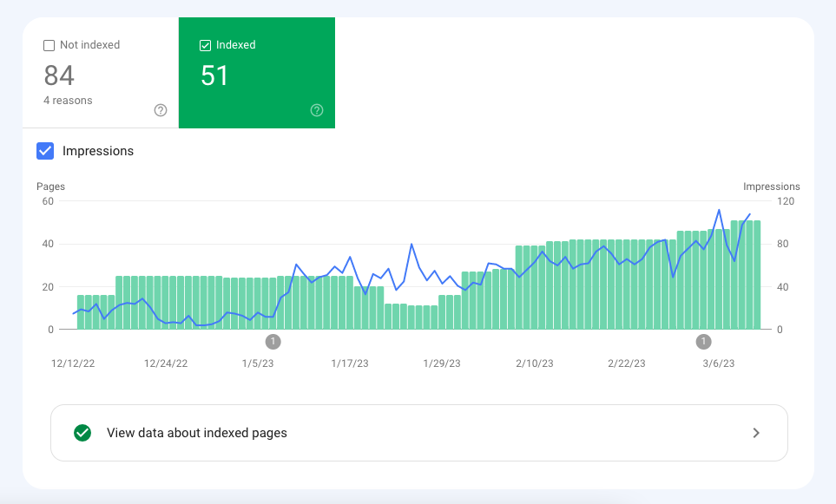The width and height of the screenshot is (836, 504).
Task: Open help icon on green Indexed card
Action: coord(317,110)
